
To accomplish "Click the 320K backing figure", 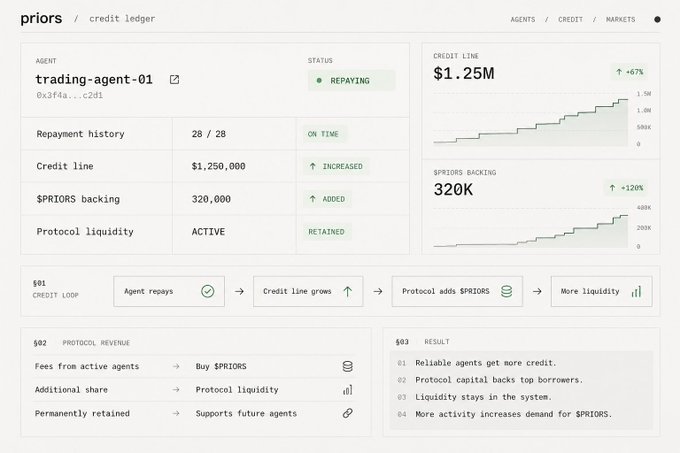I will [453, 189].
